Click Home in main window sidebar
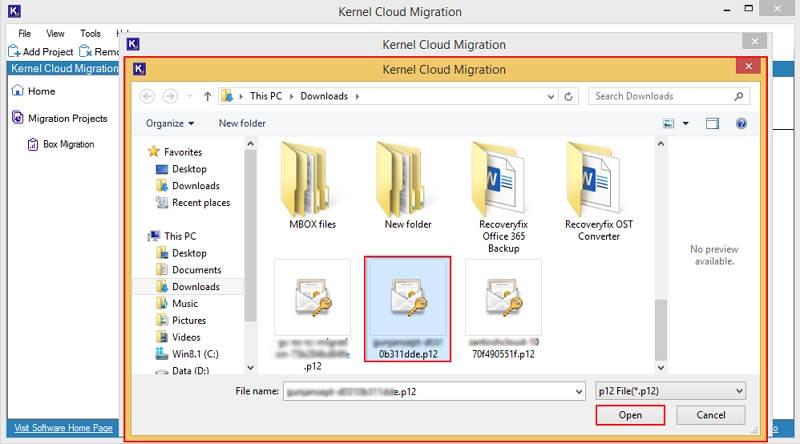Viewport: 800px width, 444px height. (34, 91)
